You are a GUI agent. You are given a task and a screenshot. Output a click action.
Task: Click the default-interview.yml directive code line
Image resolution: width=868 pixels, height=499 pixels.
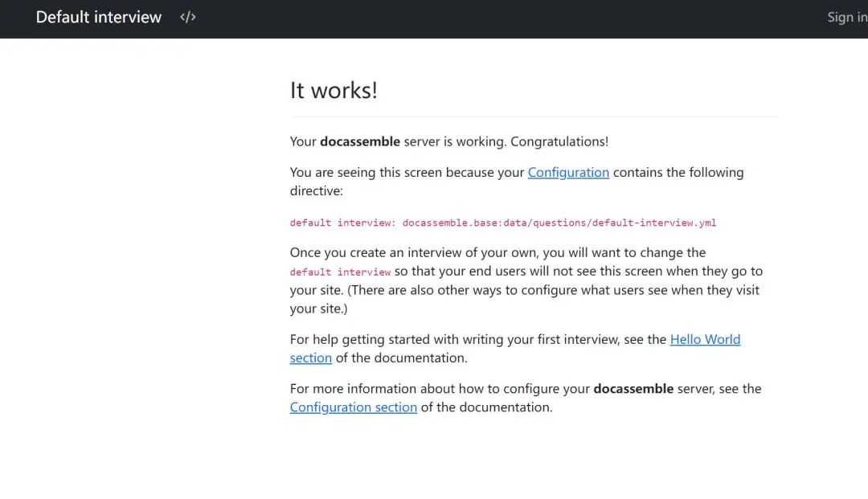point(502,223)
